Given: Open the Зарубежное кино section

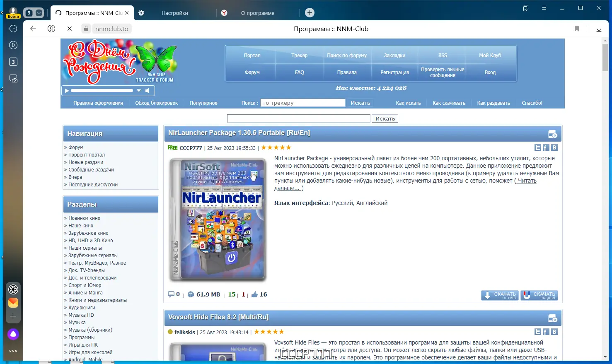Looking at the screenshot, I should click(x=88, y=233).
